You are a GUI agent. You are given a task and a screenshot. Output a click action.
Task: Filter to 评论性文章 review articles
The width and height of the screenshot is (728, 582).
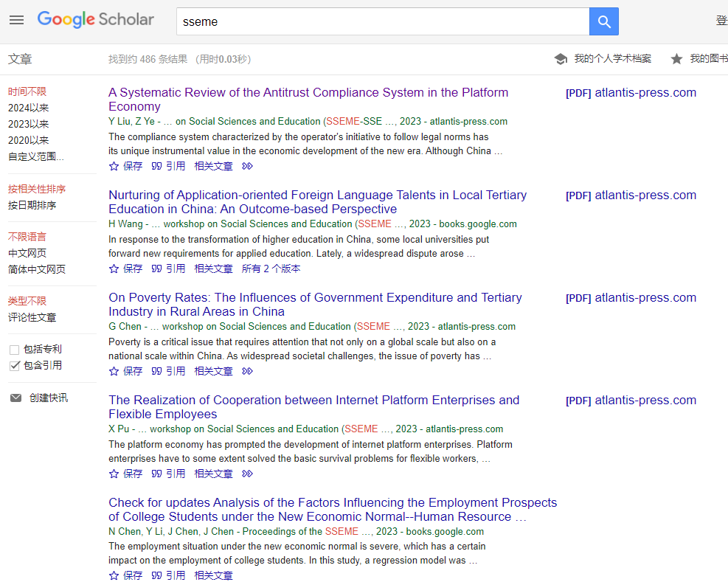click(32, 317)
